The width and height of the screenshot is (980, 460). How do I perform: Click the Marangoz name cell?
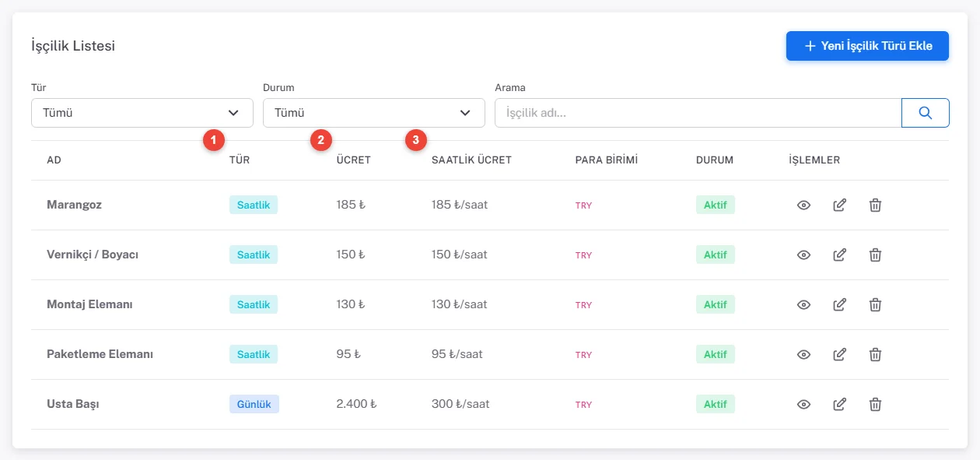(74, 205)
